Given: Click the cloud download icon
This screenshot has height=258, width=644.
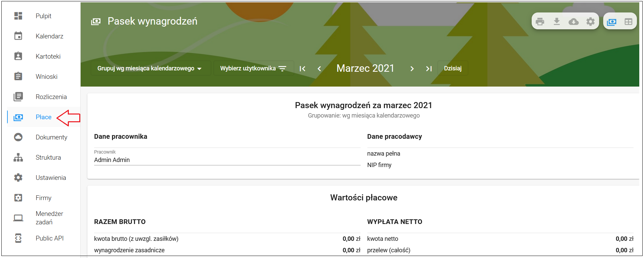Looking at the screenshot, I should (x=573, y=22).
